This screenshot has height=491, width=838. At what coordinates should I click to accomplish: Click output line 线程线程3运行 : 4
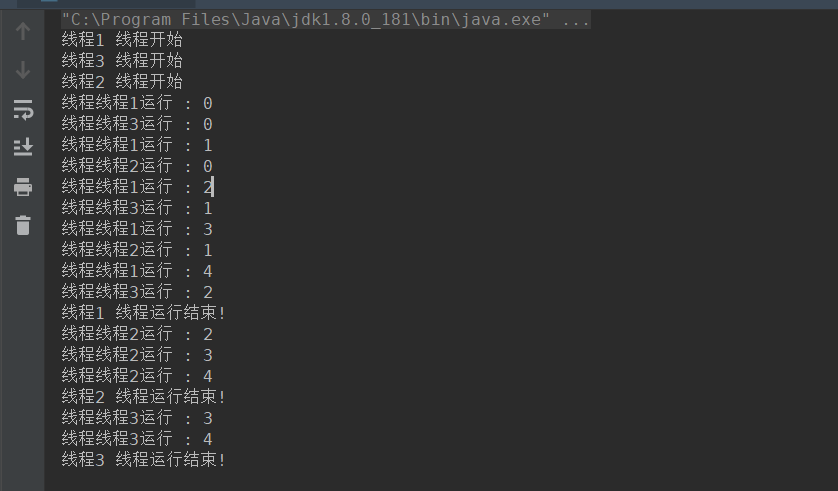click(137, 439)
